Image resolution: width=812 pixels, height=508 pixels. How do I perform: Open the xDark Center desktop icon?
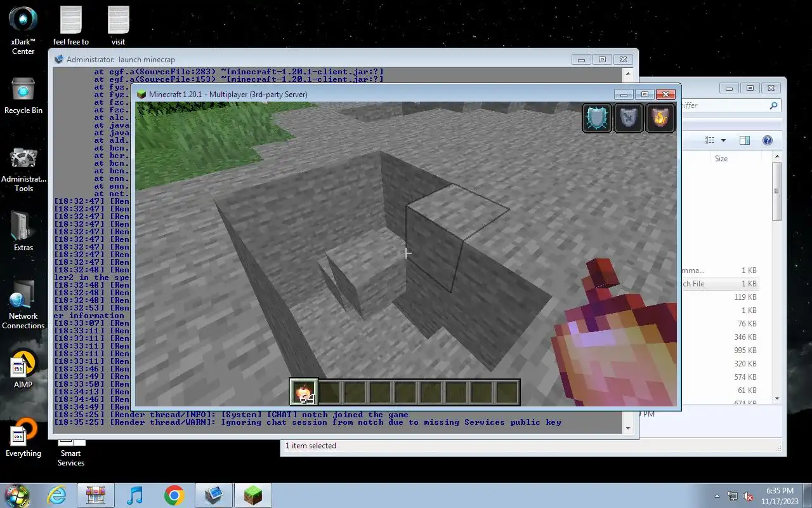point(23,30)
